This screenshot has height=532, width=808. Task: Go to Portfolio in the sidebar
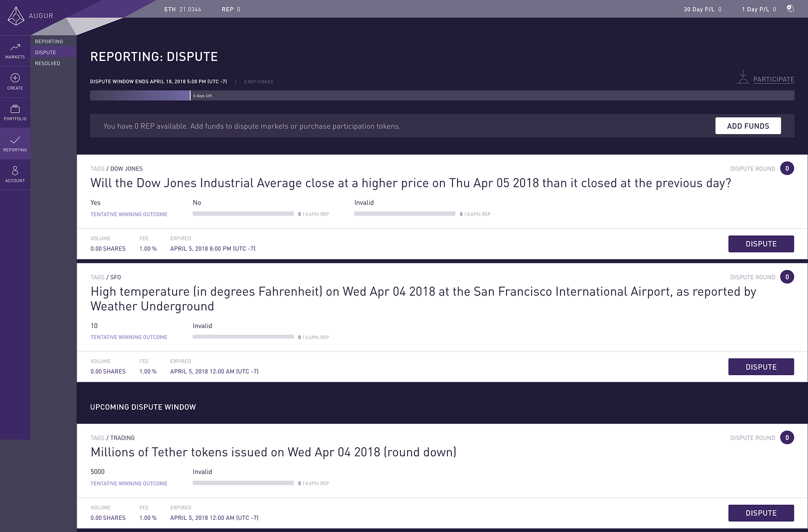click(x=15, y=113)
